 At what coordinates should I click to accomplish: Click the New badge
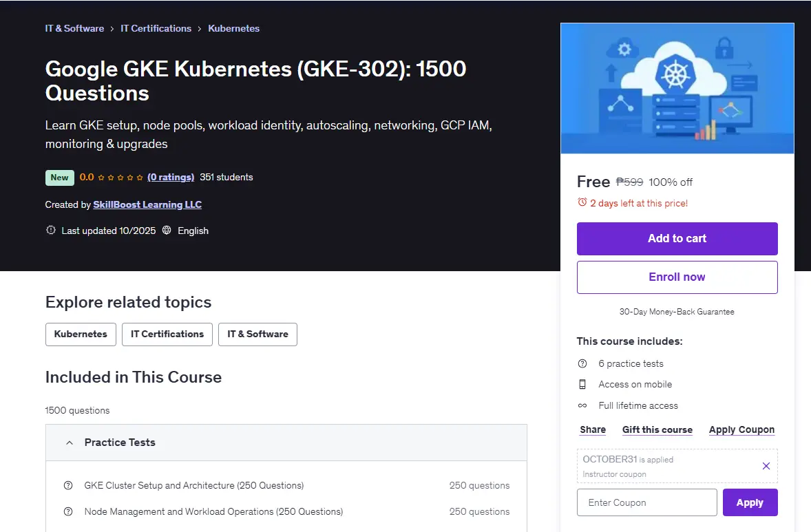59,178
